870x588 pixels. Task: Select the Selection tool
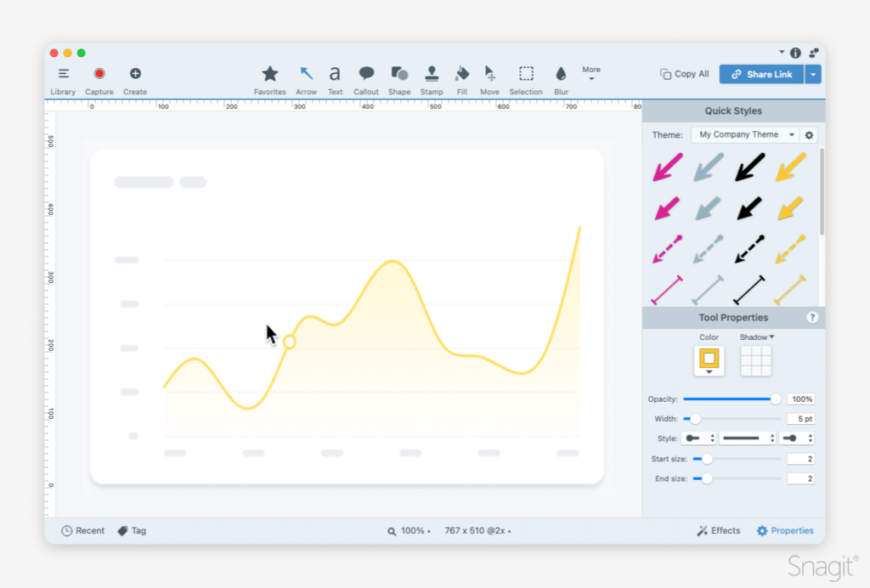[525, 80]
